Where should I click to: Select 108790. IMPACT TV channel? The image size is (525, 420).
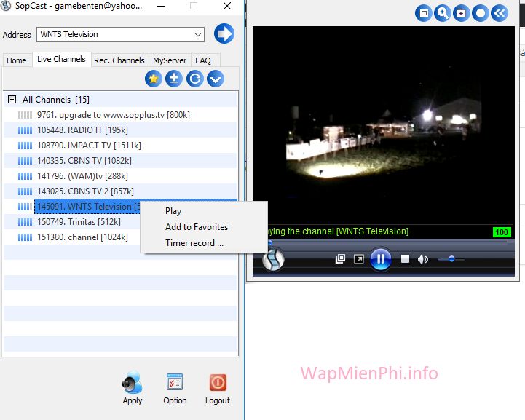[121, 146]
